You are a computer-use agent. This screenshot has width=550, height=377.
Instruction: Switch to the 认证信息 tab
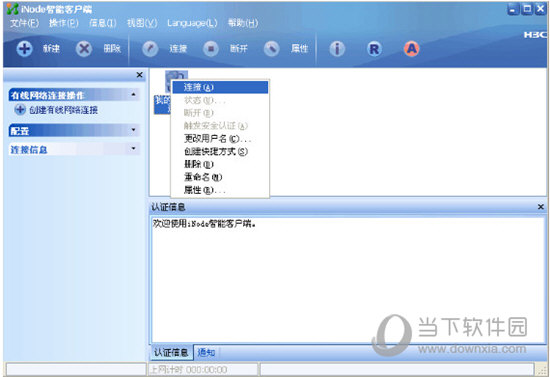click(x=171, y=352)
